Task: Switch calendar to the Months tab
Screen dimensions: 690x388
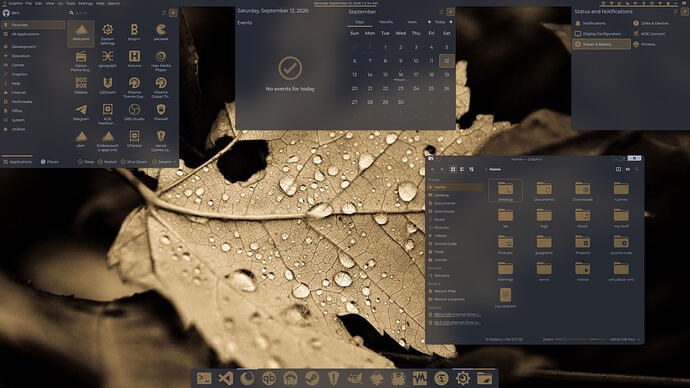Action: point(386,22)
